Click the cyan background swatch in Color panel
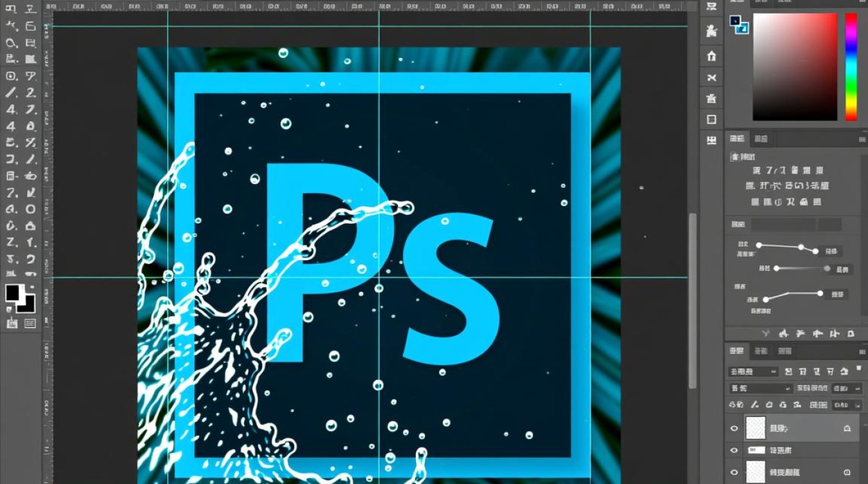The width and height of the screenshot is (868, 484). (x=743, y=28)
